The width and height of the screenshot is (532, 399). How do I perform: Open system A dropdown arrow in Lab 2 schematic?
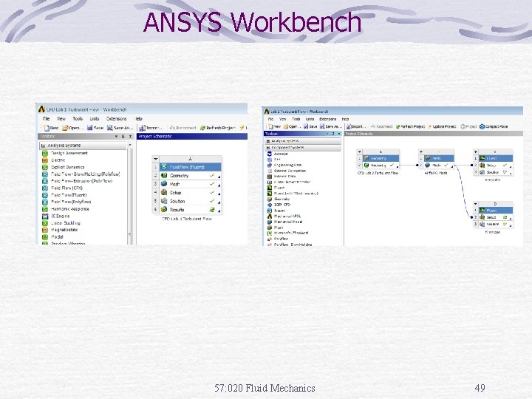pos(360,151)
